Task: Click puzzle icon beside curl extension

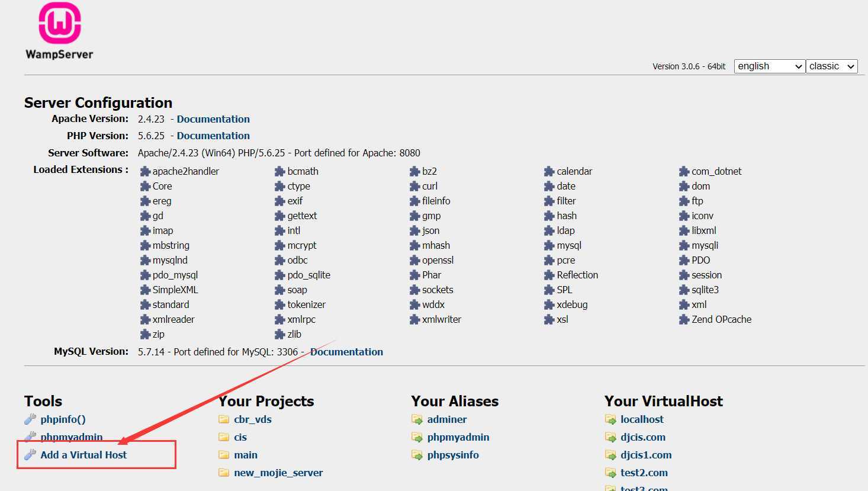Action: tap(414, 186)
